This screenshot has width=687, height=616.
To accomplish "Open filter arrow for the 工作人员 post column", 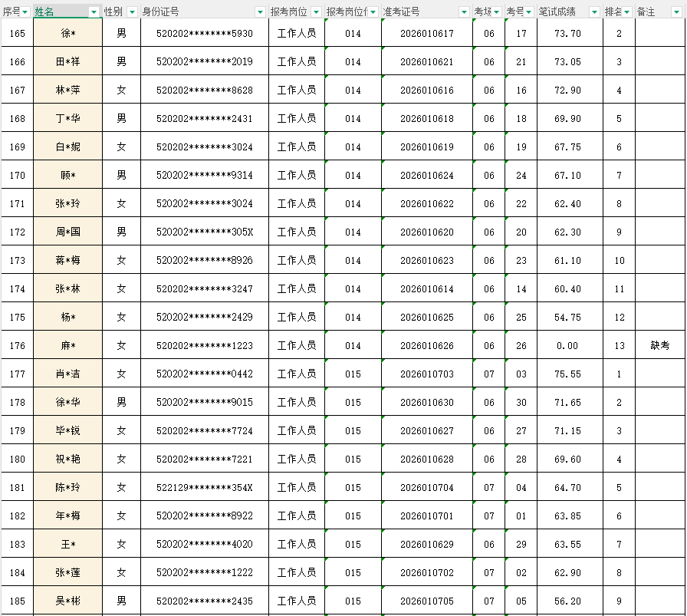I will [x=316, y=12].
